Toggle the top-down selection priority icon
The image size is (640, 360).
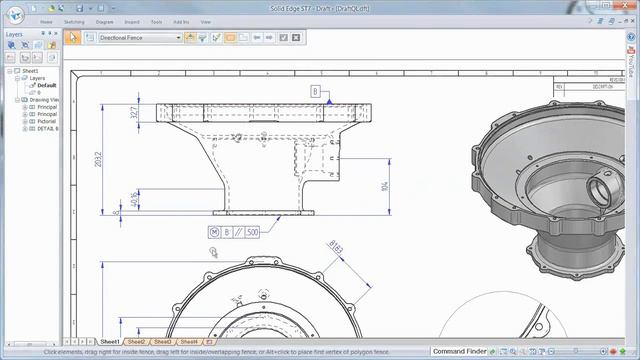pos(190,38)
